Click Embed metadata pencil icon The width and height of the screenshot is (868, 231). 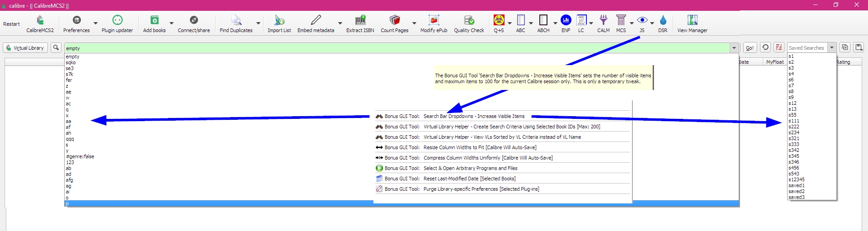(x=316, y=20)
